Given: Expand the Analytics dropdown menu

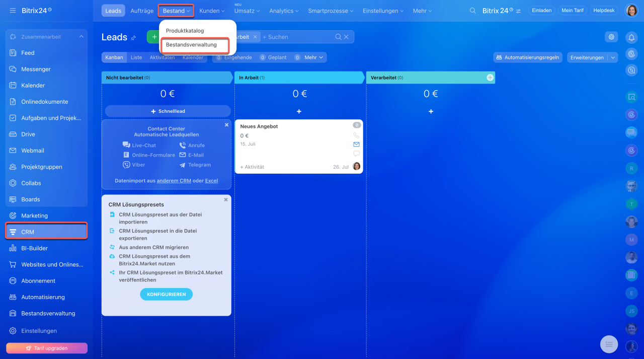Looking at the screenshot, I should [x=284, y=11].
